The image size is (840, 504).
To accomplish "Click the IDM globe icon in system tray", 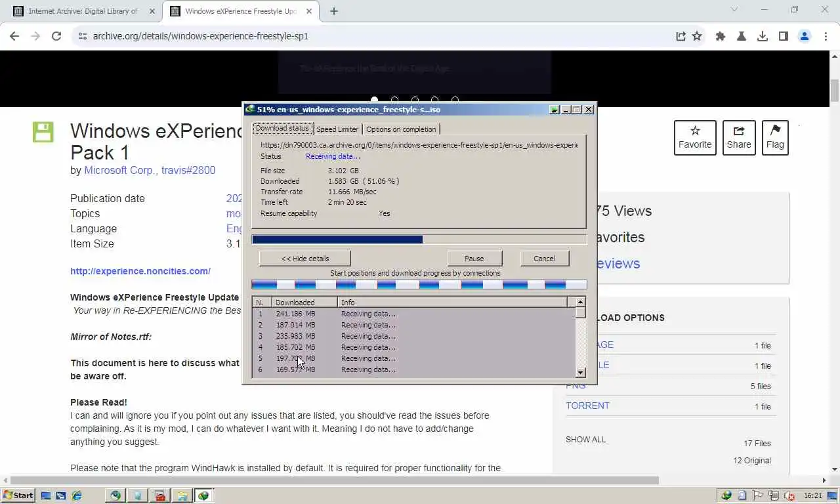I will [x=726, y=495].
